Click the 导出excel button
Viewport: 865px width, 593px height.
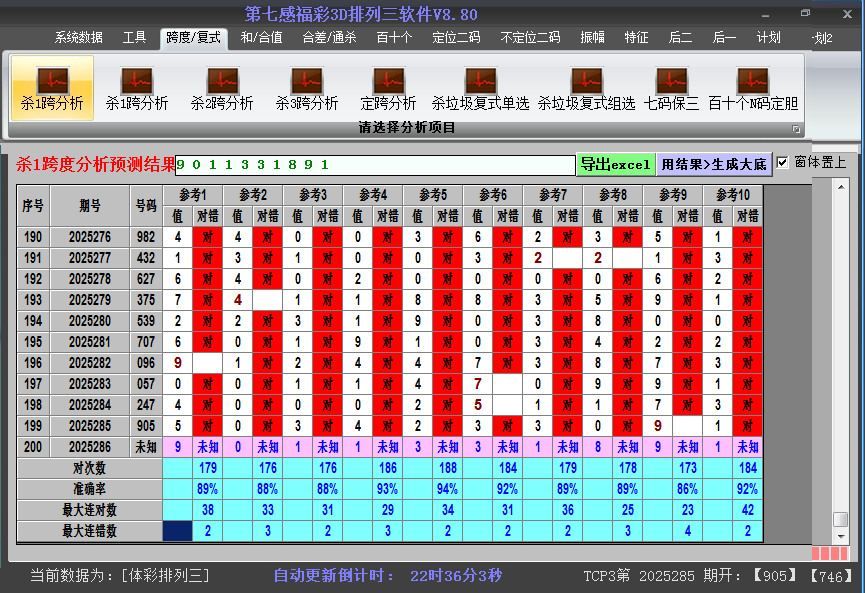(x=615, y=164)
